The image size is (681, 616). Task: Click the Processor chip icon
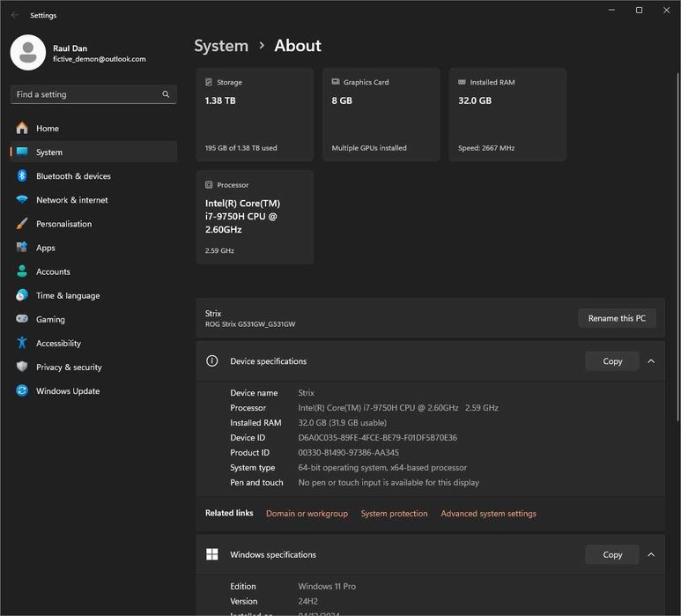point(209,185)
